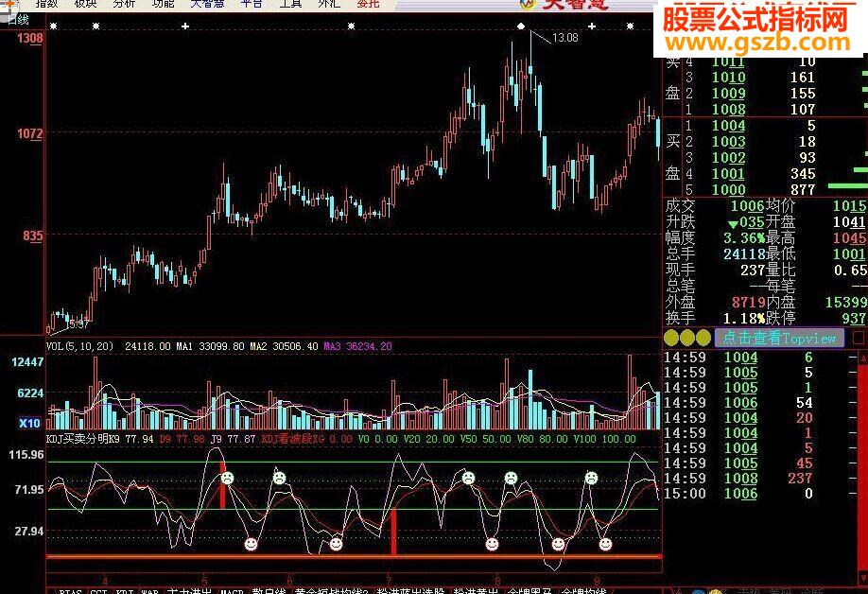Image resolution: width=868 pixels, height=594 pixels.
Task: Click the 量比 0.65 volume ratio value
Action: (x=851, y=271)
